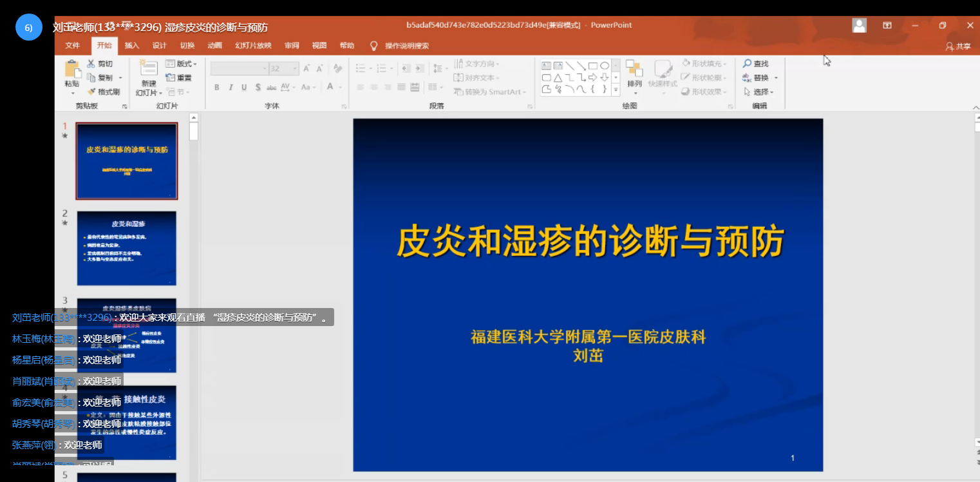The height and width of the screenshot is (482, 980).
Task: Open the Slide Show (幻灯片放映) tab
Action: click(x=253, y=46)
